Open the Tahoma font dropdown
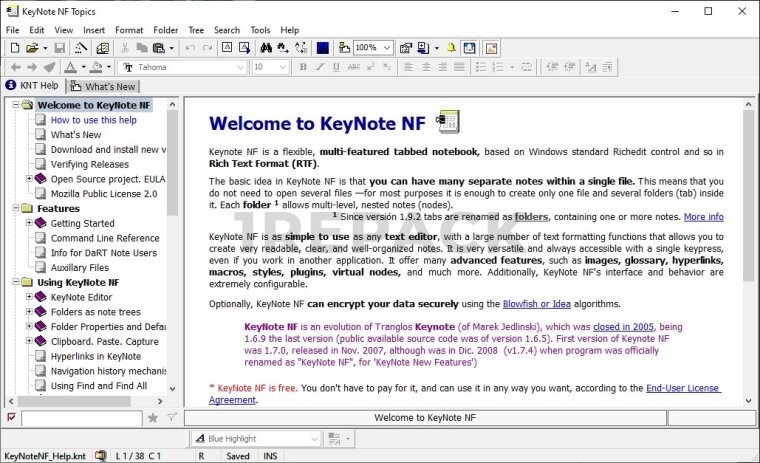This screenshot has height=463, width=760. tap(240, 67)
